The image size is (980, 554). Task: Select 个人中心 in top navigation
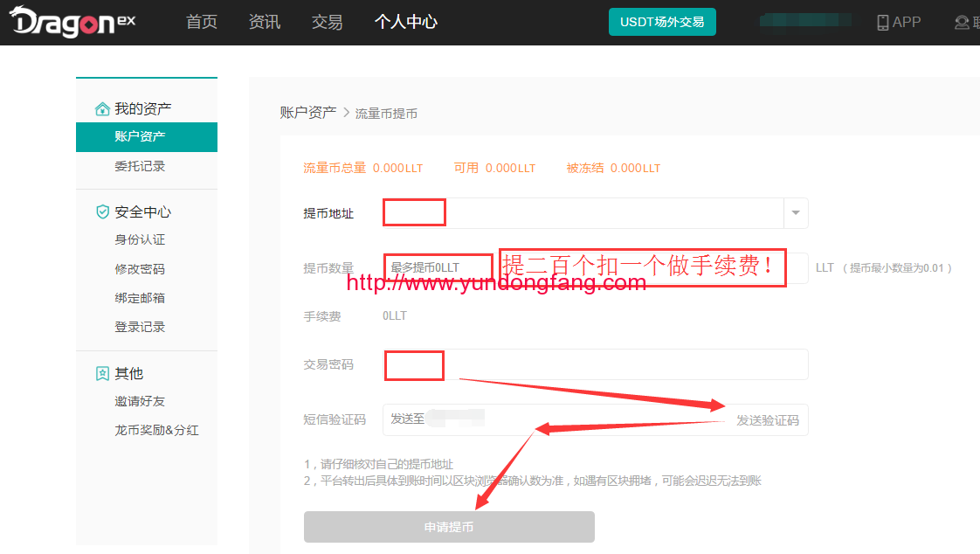(x=406, y=23)
